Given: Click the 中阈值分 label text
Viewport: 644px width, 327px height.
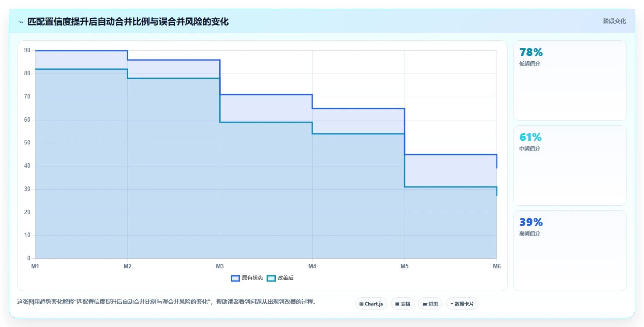Looking at the screenshot, I should [x=530, y=149].
